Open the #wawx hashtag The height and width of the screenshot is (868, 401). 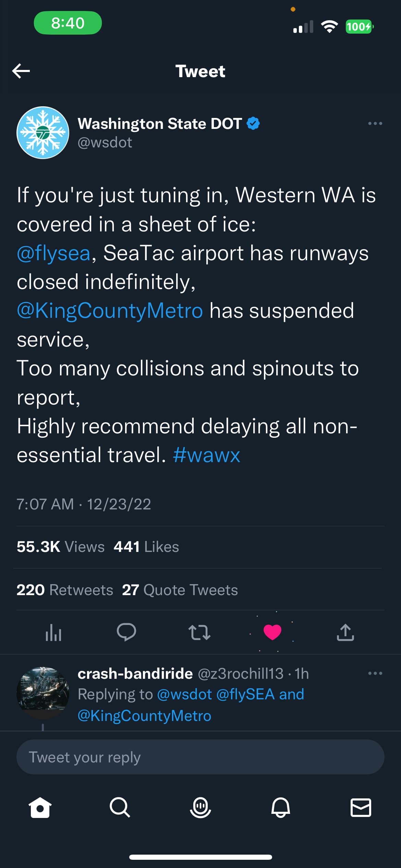click(206, 455)
